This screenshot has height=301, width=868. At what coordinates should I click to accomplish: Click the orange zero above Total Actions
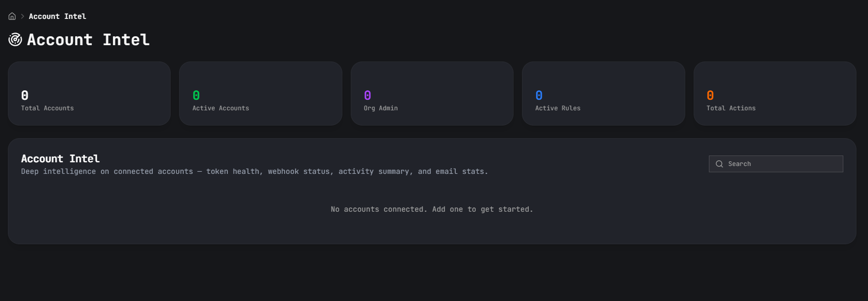(710, 95)
